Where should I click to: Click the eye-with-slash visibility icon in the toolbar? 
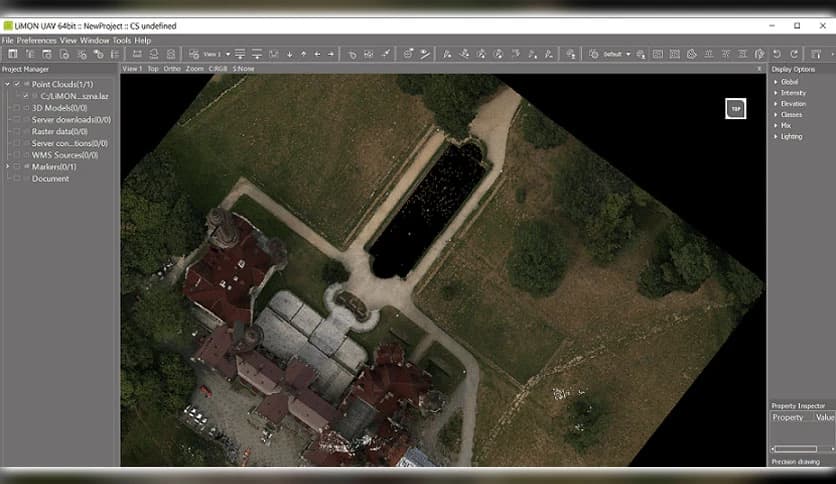pyautogui.click(x=424, y=54)
